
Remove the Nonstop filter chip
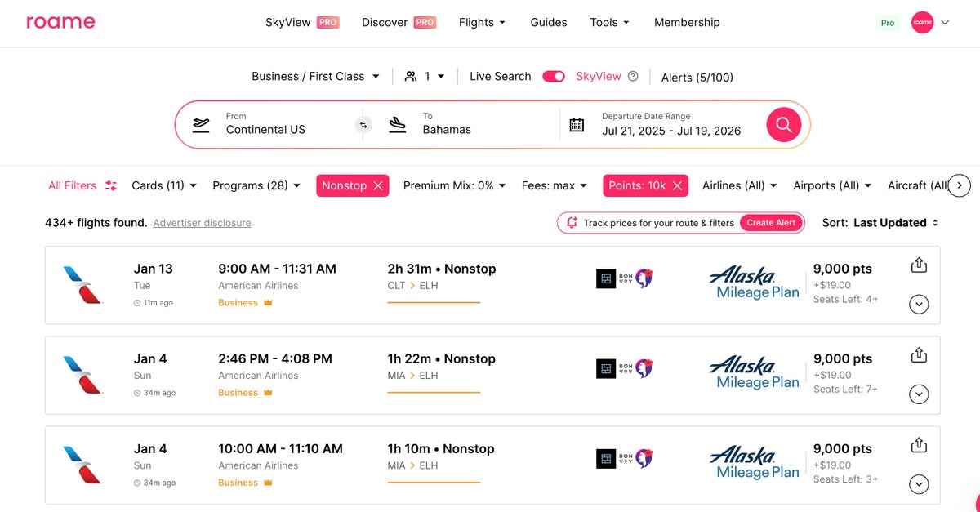coord(378,186)
